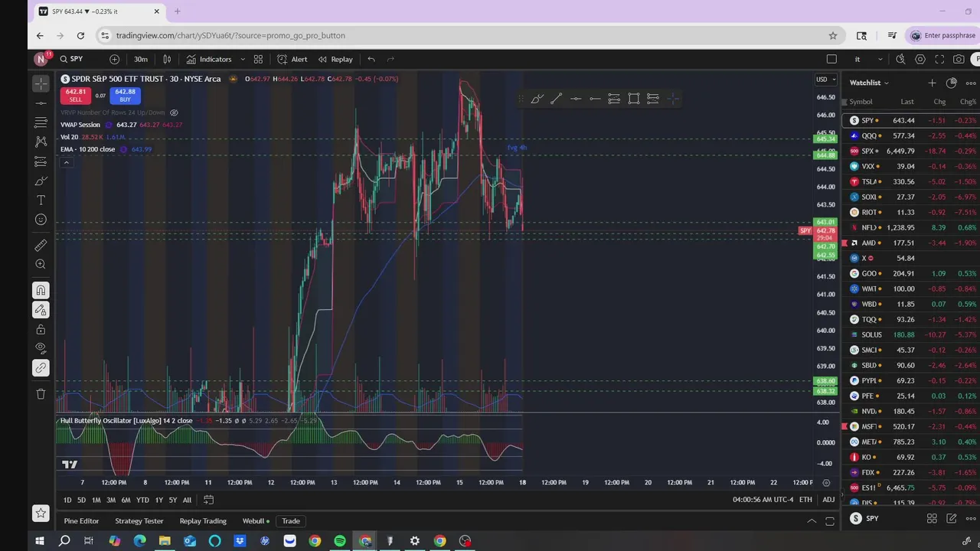Select TSLA row in the watchlist

911,181
